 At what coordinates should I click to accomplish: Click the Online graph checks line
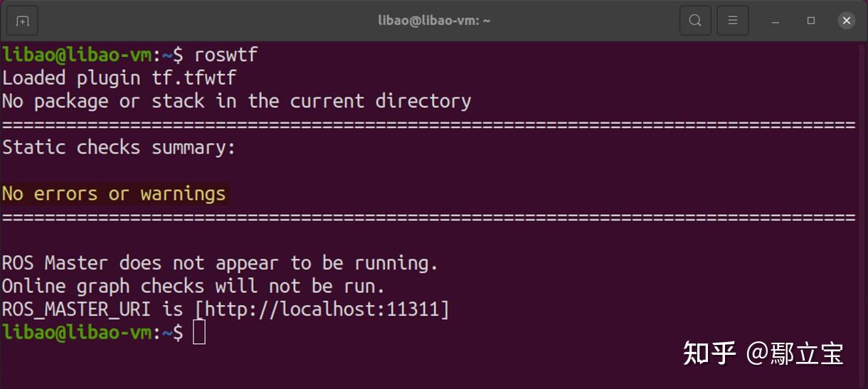(194, 286)
